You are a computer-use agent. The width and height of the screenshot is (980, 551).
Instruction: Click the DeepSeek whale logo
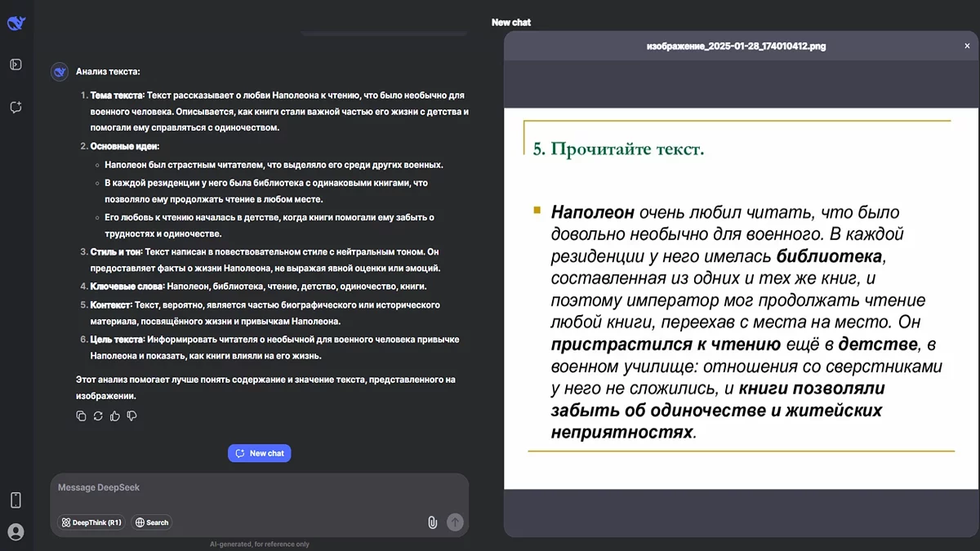16,23
